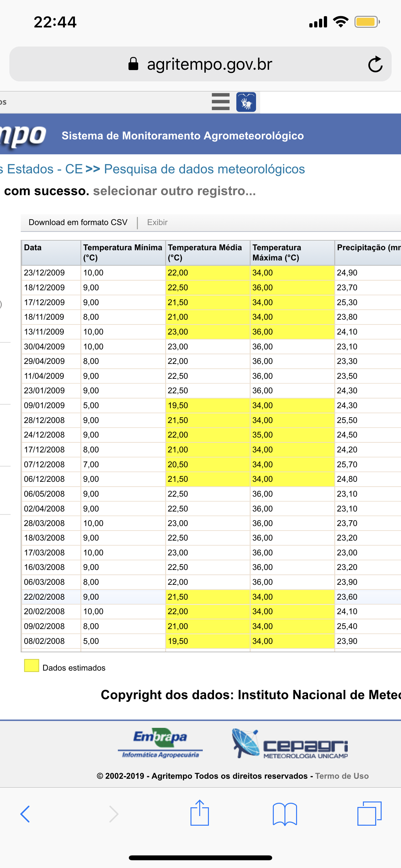Viewport: 401px width, 868px height.
Task: Click Download em formato CSV
Action: 78,222
